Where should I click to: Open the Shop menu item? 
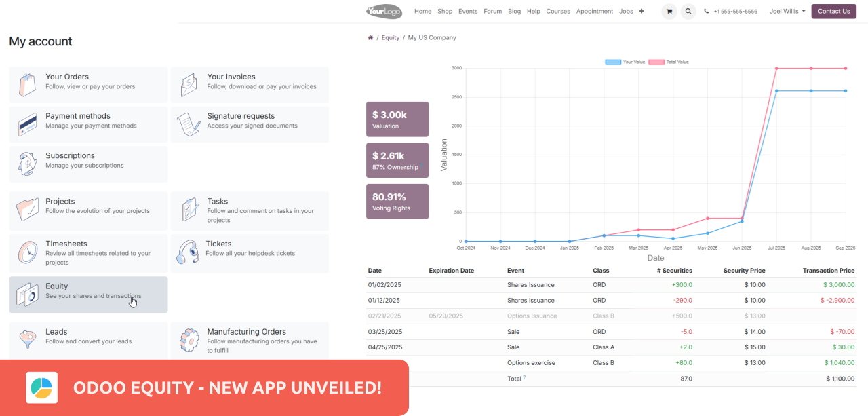(445, 12)
